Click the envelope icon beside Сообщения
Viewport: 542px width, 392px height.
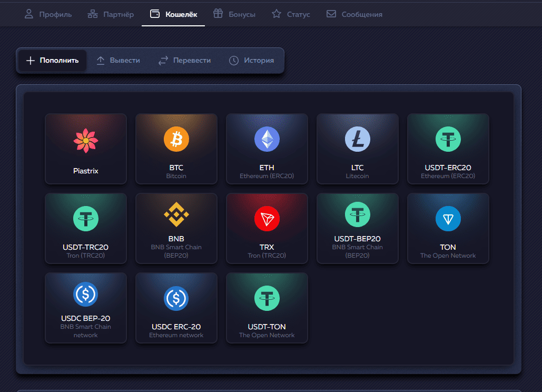(331, 14)
